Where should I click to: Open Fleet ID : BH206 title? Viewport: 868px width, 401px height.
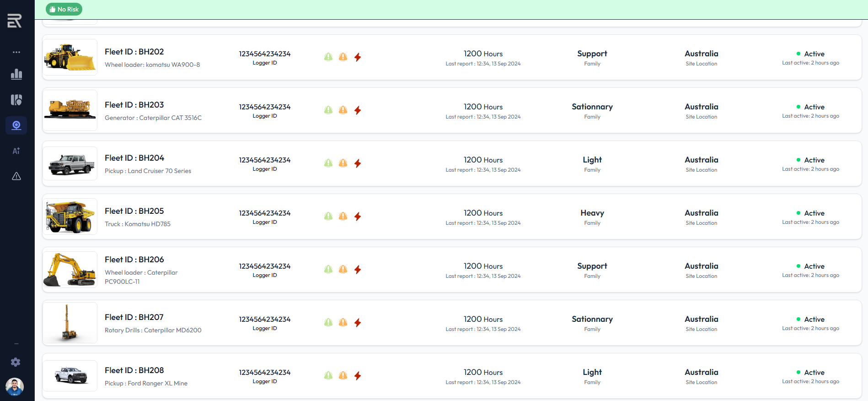134,260
